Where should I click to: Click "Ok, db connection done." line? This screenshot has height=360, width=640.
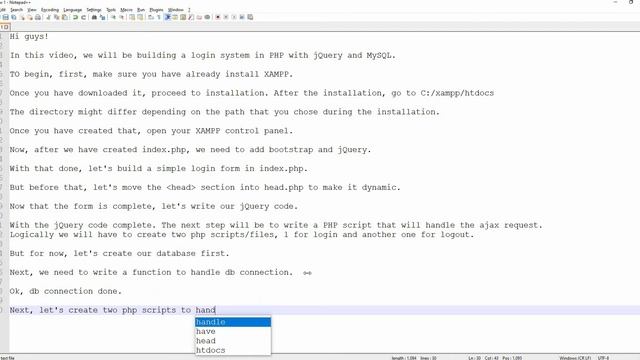66,291
